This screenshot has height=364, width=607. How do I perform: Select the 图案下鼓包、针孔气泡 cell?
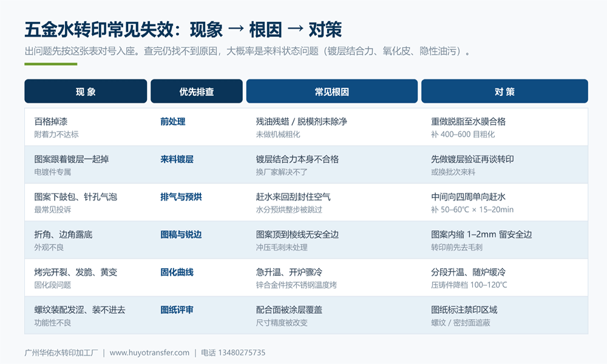pos(75,197)
